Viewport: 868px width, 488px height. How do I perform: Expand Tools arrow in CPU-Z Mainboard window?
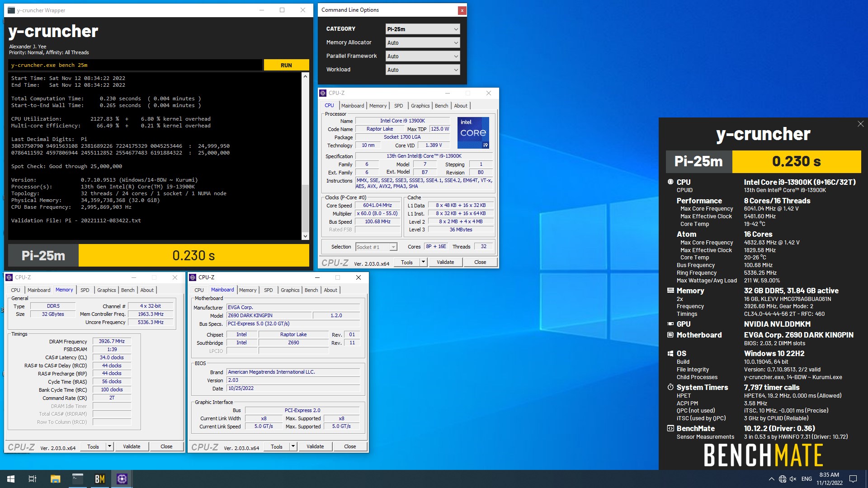293,446
